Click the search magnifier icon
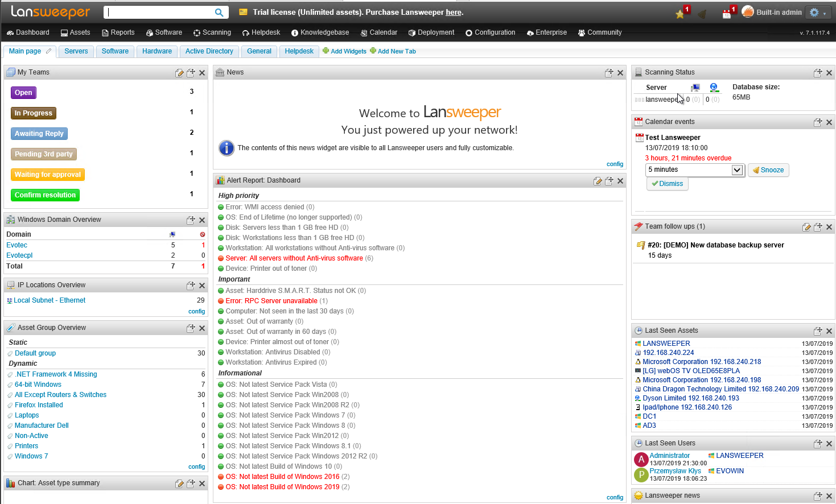836x504 pixels. tap(219, 11)
